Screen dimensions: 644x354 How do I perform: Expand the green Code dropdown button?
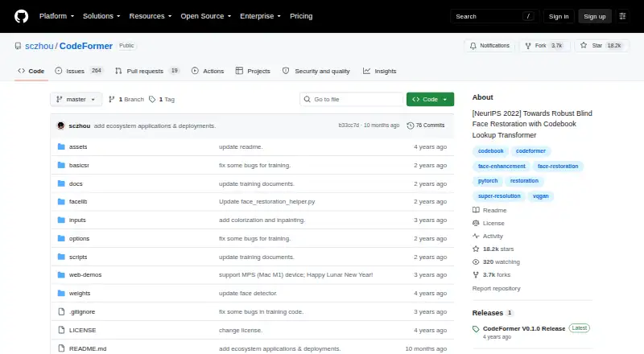[430, 100]
